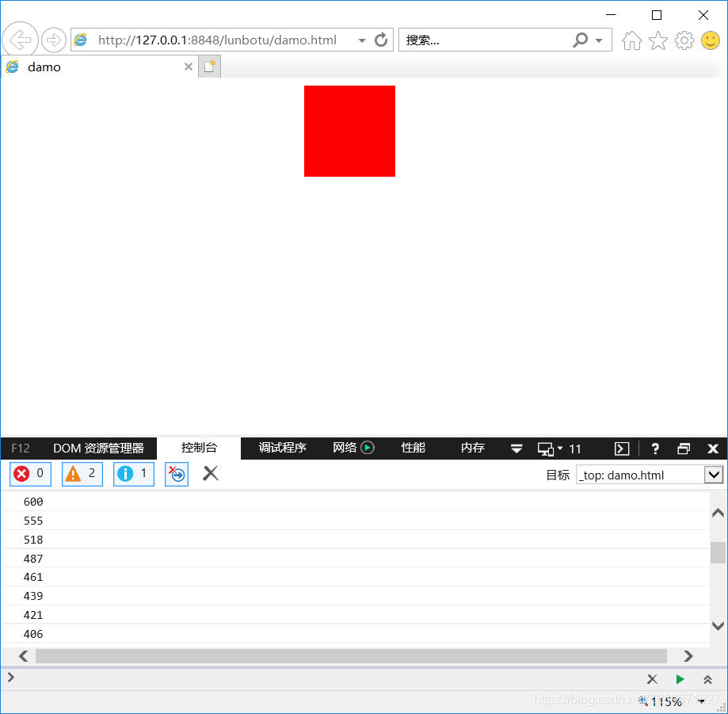The height and width of the screenshot is (714, 728).
Task: Toggle the console panel icon
Action: click(x=622, y=449)
